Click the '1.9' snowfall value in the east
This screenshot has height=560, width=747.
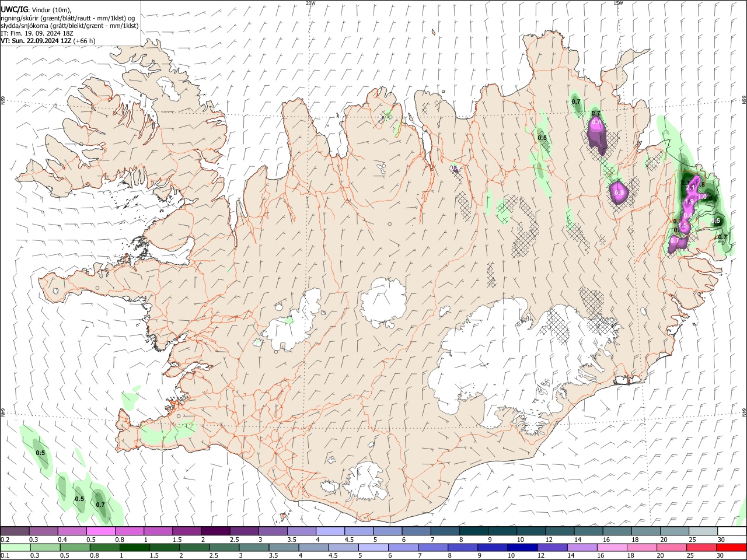point(689,202)
